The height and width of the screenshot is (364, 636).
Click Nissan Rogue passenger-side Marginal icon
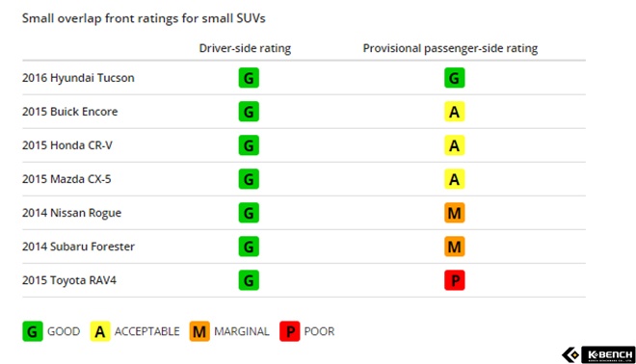click(x=454, y=213)
